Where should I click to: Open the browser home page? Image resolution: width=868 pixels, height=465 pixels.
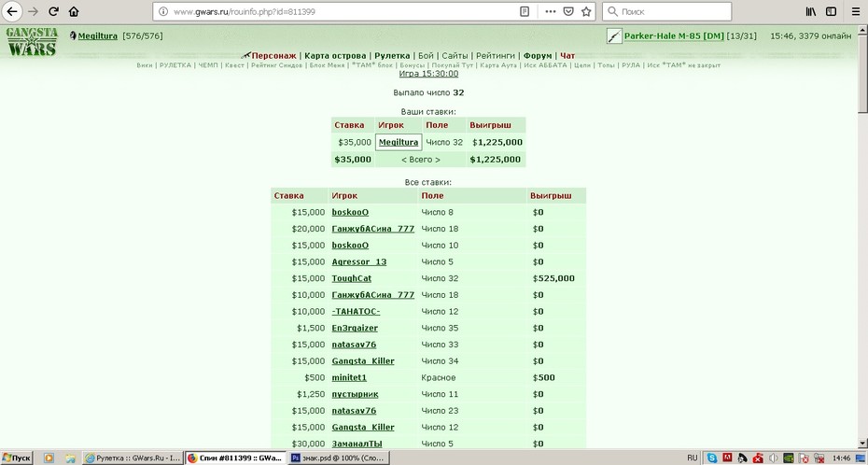pyautogui.click(x=74, y=11)
